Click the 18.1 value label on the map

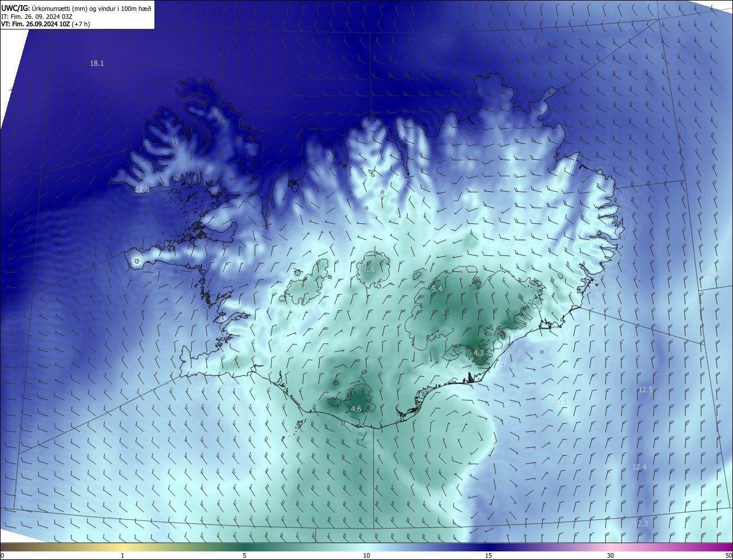[97, 64]
